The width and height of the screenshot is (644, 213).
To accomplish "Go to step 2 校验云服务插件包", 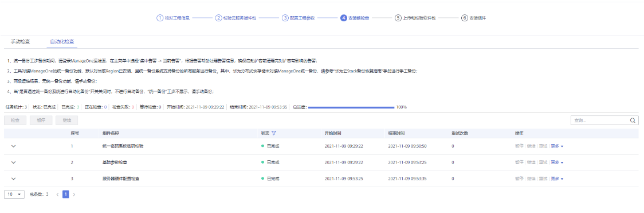I will coord(236,18).
